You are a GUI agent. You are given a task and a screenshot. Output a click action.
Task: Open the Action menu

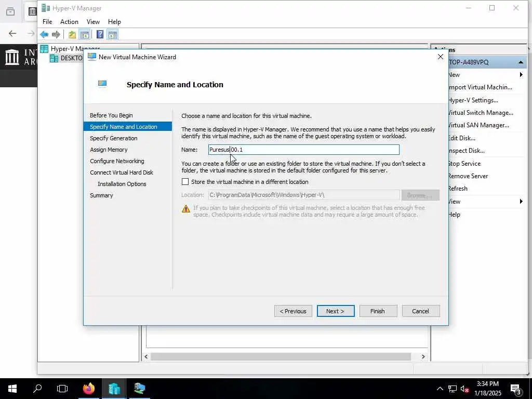[x=69, y=22]
